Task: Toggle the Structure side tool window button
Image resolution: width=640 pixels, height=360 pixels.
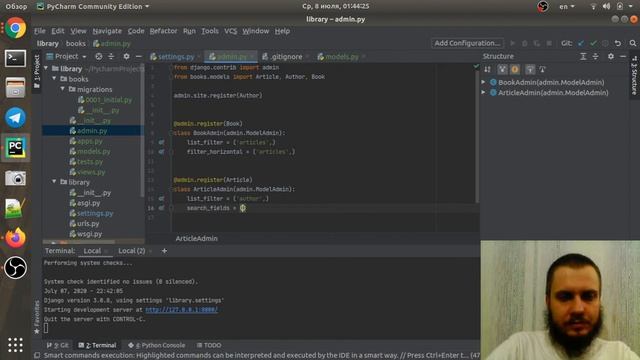Action: [634, 76]
